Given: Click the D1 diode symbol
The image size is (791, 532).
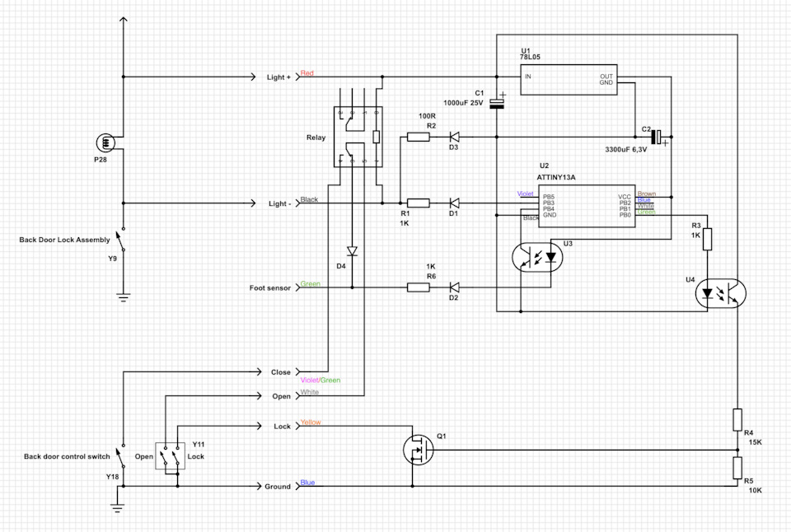Looking at the screenshot, I should click(454, 203).
